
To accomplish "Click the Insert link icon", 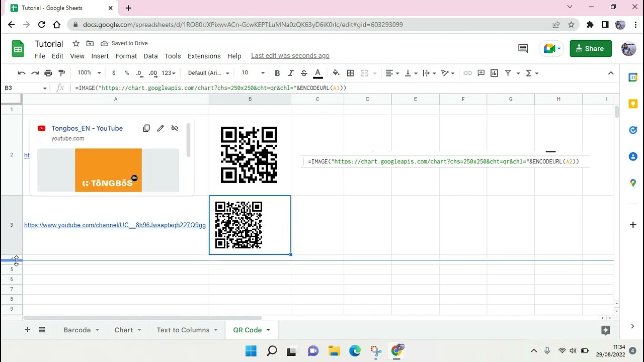I will click(468, 73).
